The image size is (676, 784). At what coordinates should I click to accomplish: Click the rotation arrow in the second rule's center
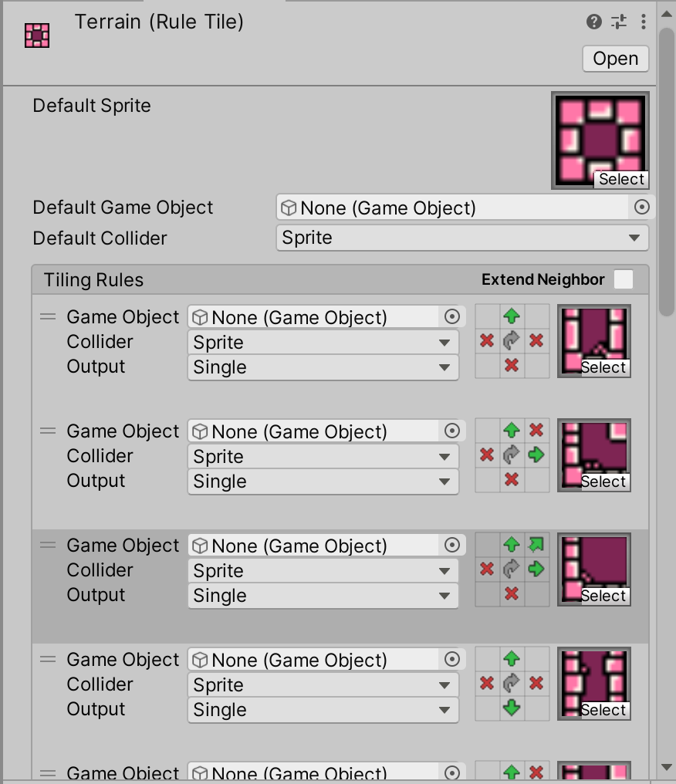[512, 455]
